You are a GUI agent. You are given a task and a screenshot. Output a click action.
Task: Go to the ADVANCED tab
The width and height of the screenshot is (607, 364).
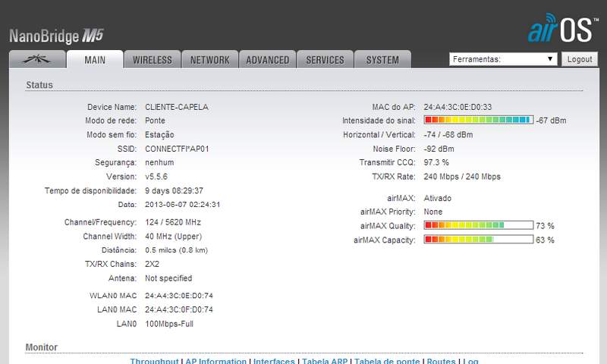point(268,60)
